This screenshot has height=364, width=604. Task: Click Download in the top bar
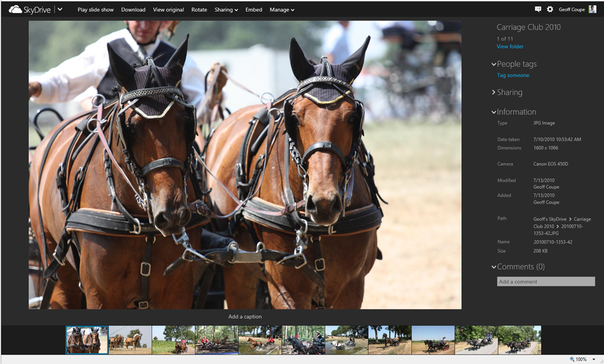[133, 9]
